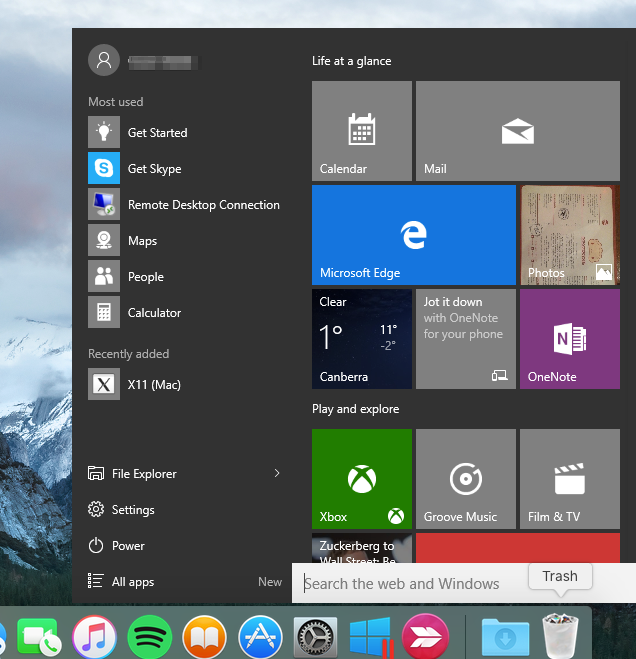This screenshot has height=659, width=636.
Task: Open System Preferences from the Dock
Action: click(x=315, y=637)
